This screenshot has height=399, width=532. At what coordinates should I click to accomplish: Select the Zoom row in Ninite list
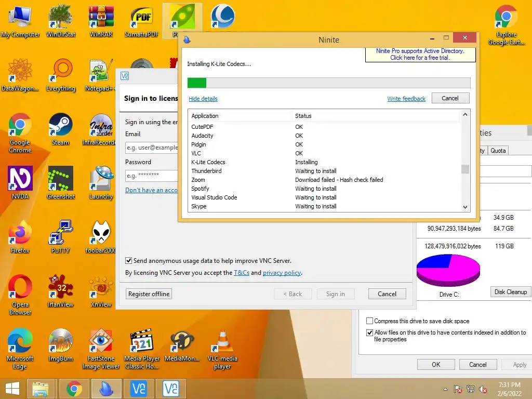point(325,180)
